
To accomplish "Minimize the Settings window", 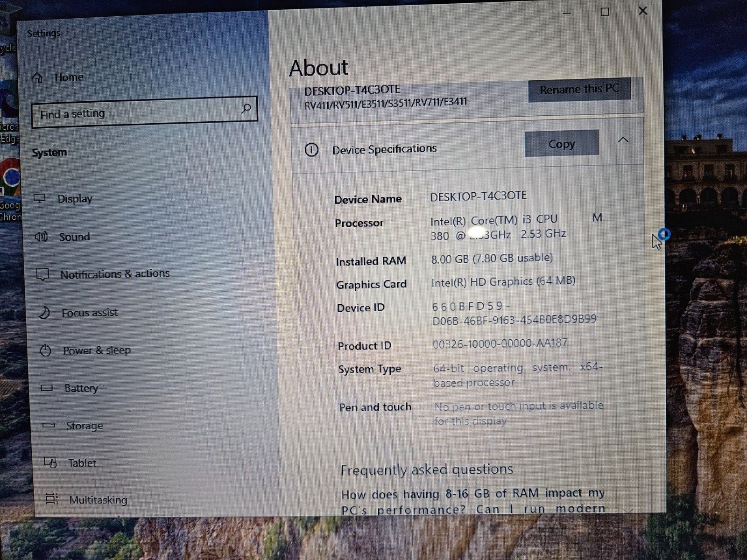I will pos(567,13).
